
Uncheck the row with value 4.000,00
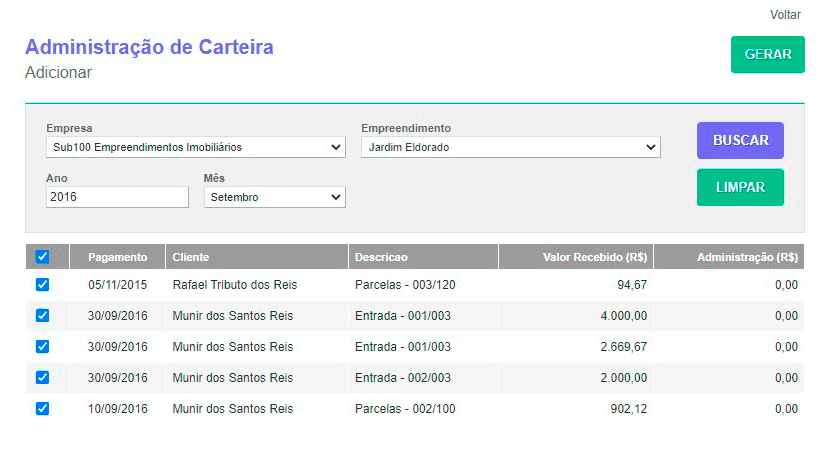42,316
